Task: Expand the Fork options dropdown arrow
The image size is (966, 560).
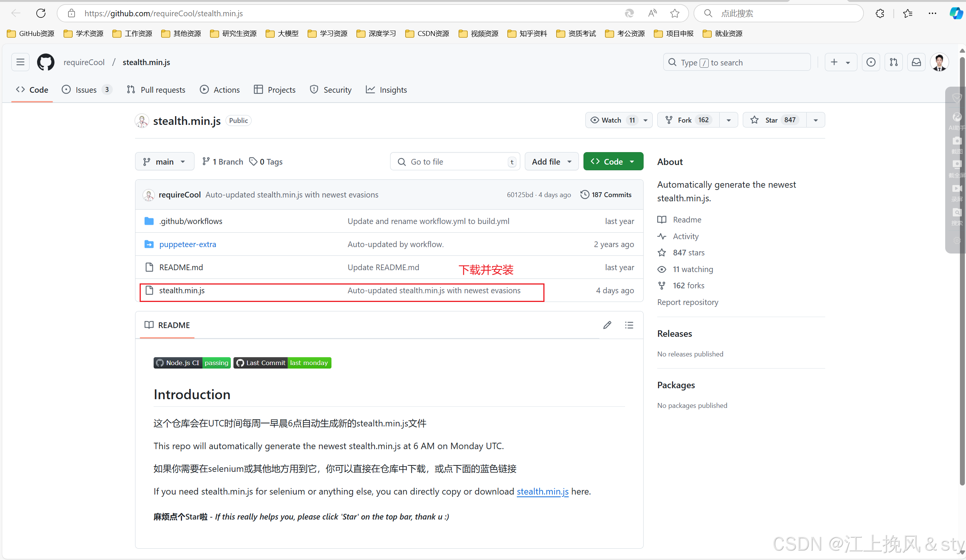Action: tap(728, 120)
